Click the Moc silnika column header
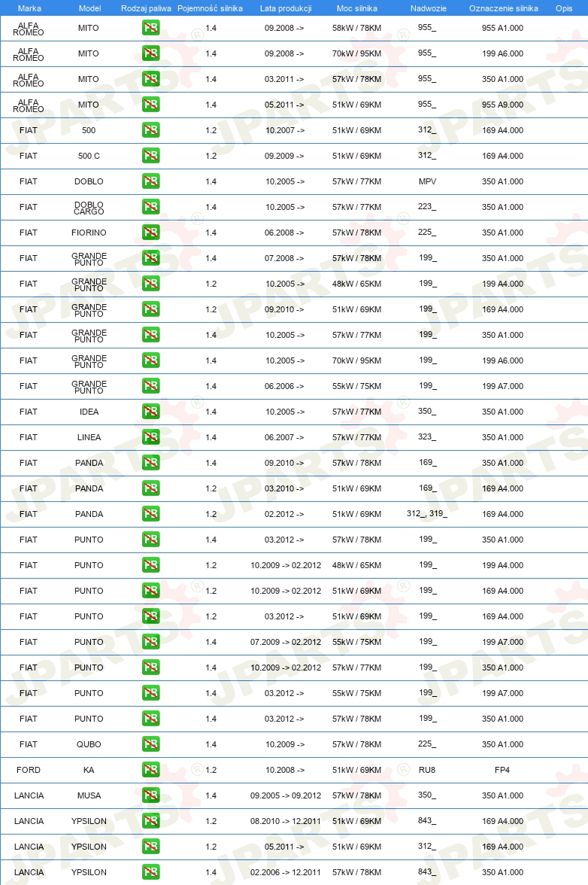The width and height of the screenshot is (588, 885). pos(357,8)
